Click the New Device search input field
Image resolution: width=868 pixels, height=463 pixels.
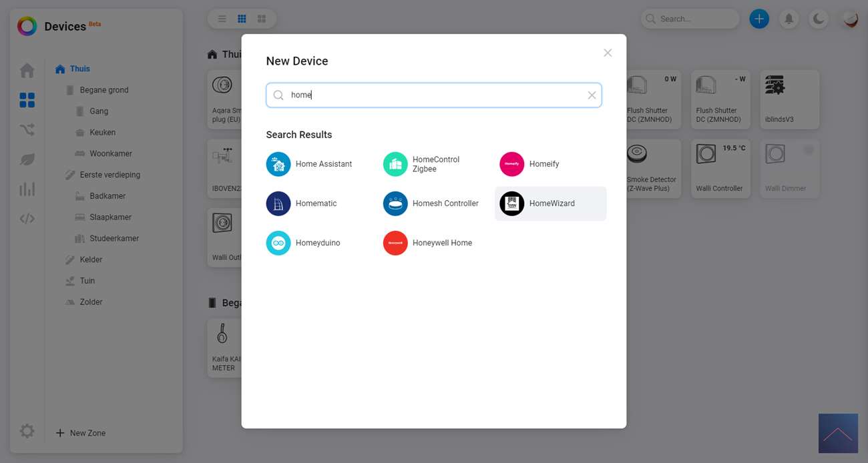pos(434,95)
